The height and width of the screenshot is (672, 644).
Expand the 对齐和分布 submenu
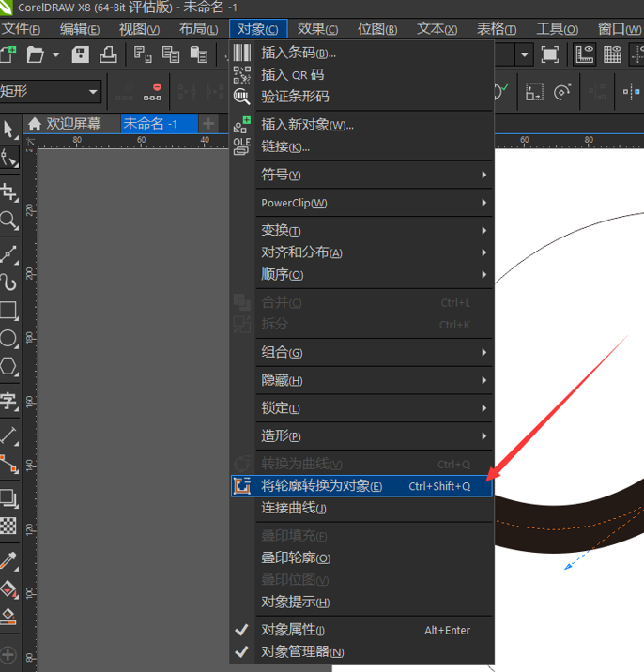coord(361,252)
